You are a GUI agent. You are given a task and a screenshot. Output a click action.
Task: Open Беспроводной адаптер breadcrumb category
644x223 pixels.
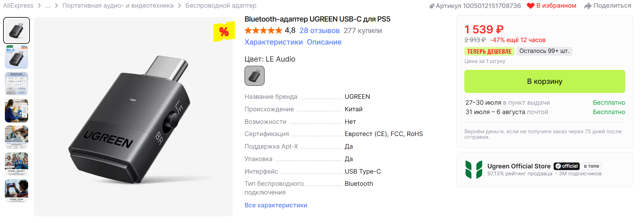[221, 6]
